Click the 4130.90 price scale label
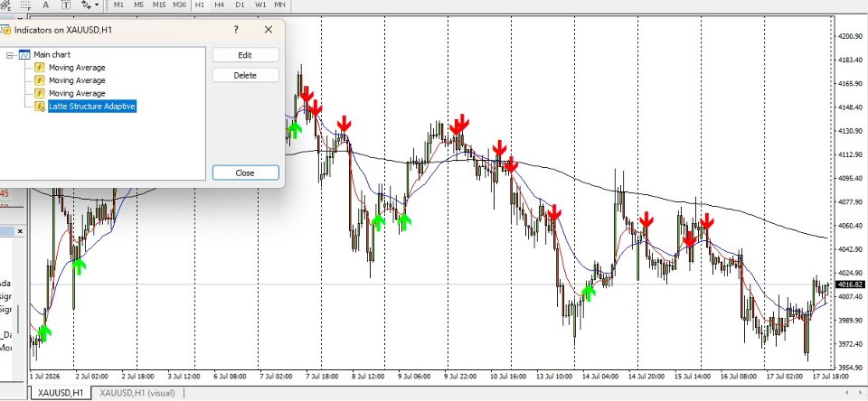Screen dimensions: 868x401 point(851,131)
